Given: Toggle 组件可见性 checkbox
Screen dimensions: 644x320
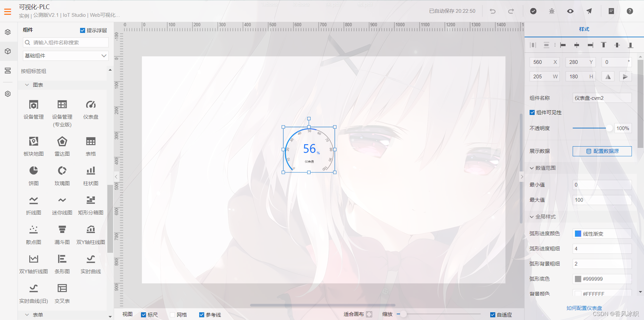Looking at the screenshot, I should 532,112.
